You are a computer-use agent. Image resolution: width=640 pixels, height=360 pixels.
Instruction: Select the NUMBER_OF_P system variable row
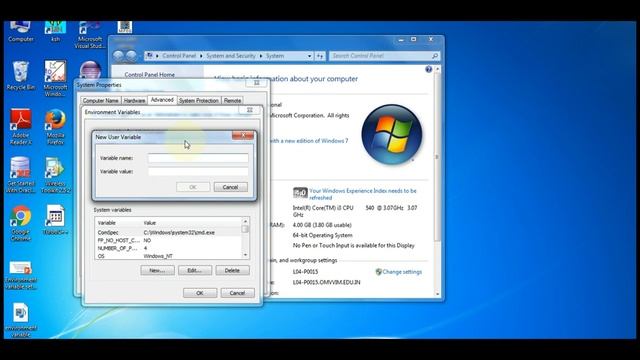[168, 248]
